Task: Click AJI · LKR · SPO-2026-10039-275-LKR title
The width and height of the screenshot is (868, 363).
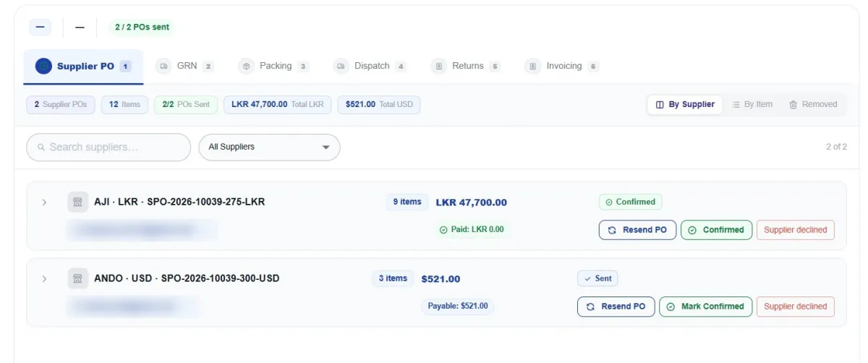Action: click(x=179, y=202)
